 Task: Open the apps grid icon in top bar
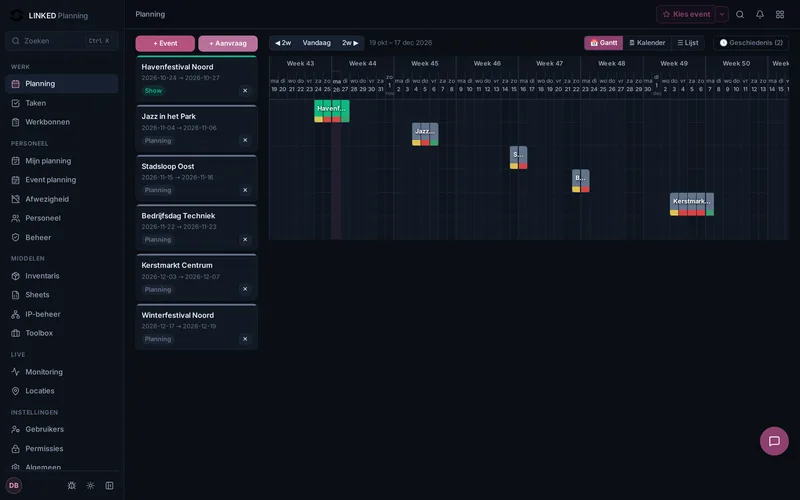point(780,14)
